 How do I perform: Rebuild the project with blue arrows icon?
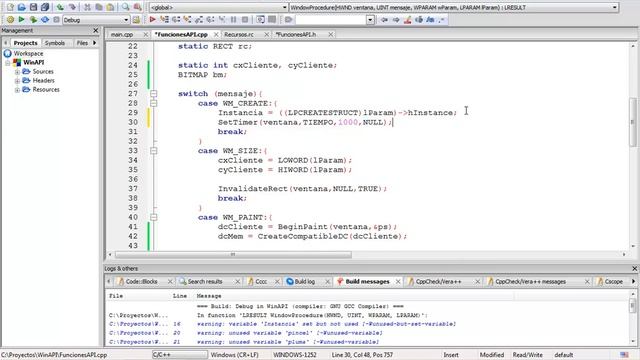(x=44, y=20)
